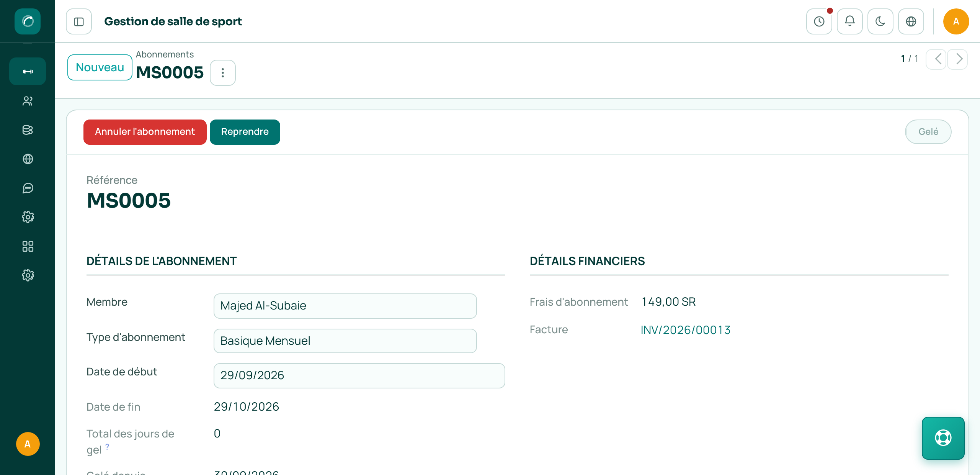Click Annuler l'abonnement
Image resolution: width=980 pixels, height=475 pixels.
(145, 132)
